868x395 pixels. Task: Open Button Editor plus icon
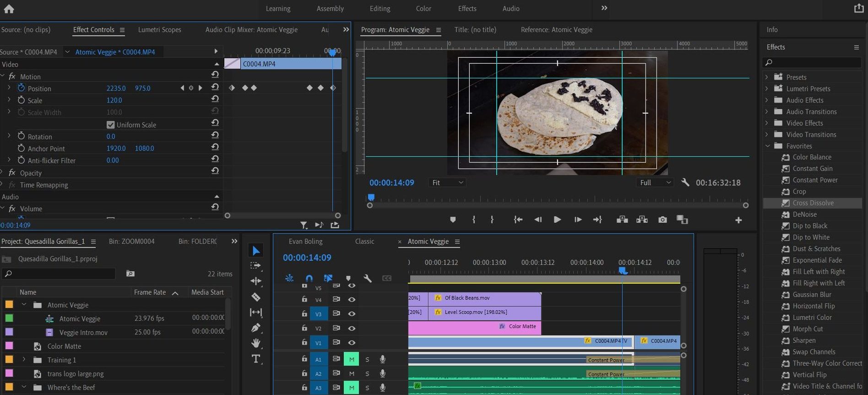click(738, 220)
